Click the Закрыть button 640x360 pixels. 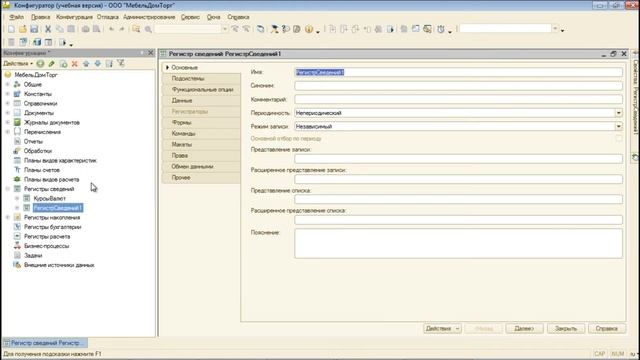coord(566,329)
